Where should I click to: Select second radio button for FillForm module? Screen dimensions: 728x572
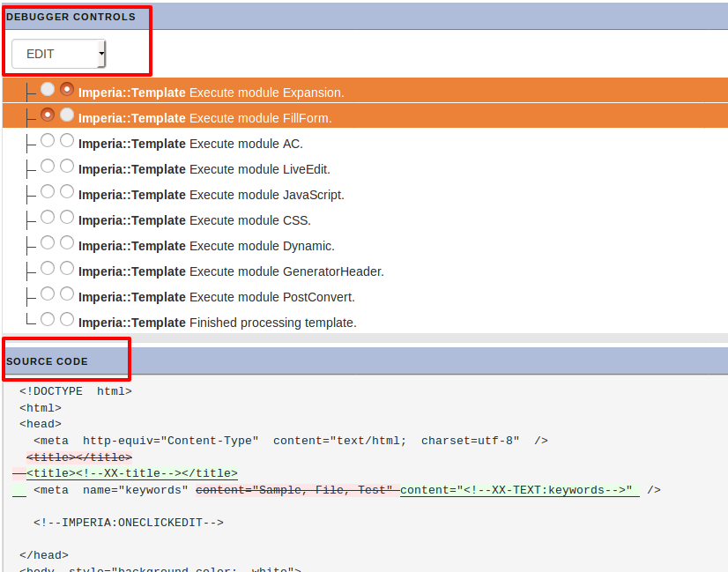(x=67, y=115)
